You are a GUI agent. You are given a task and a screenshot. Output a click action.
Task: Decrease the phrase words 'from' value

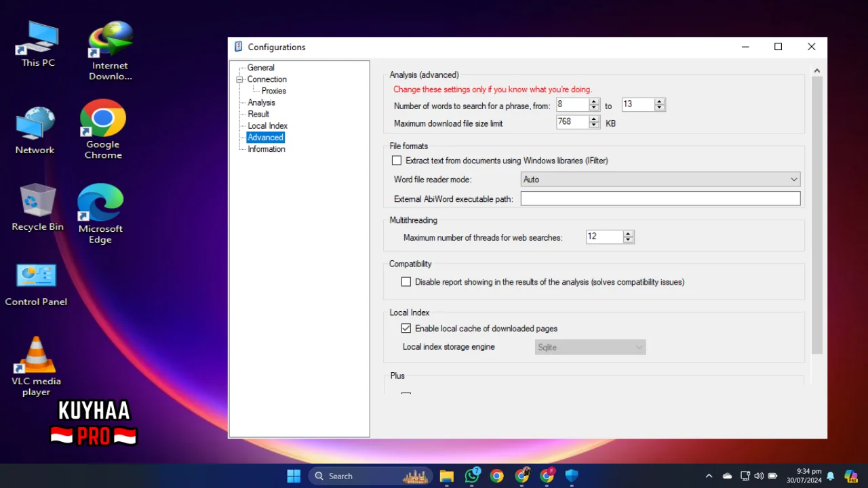pos(595,108)
